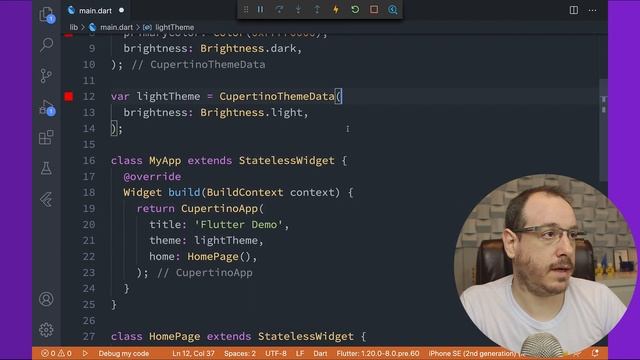Open Dart DevTools inspector icon
Screen dimensions: 640x360
tap(393, 9)
